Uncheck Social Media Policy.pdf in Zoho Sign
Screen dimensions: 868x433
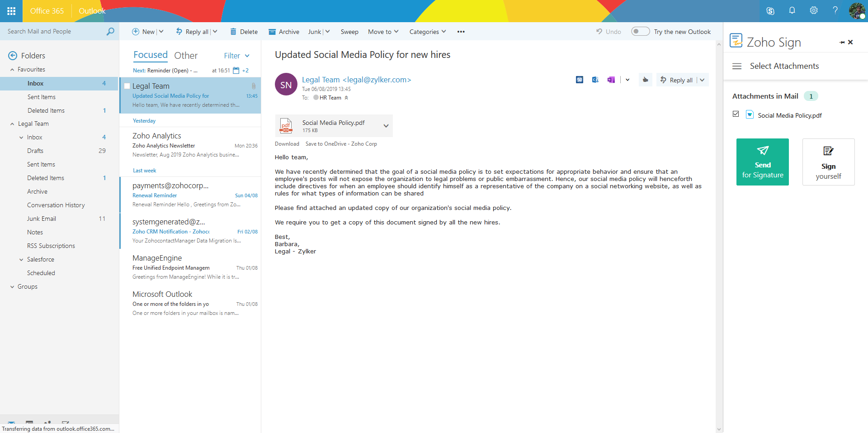tap(736, 114)
